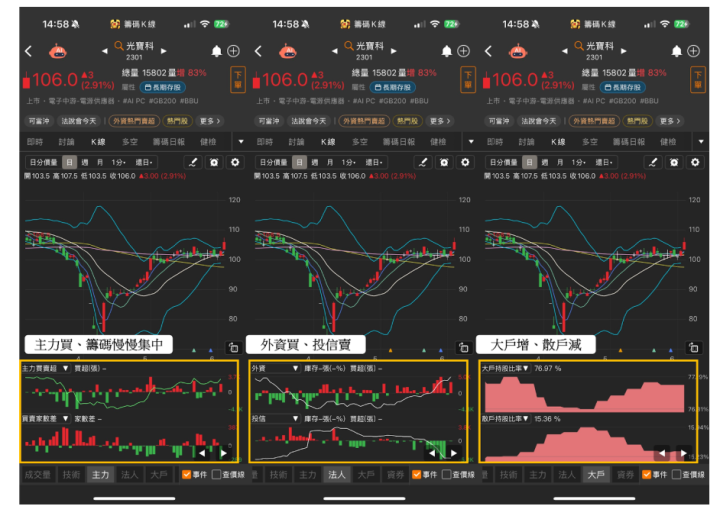
Task: Rotate chart to landscape in 大戶增 screen
Action: coord(693,347)
